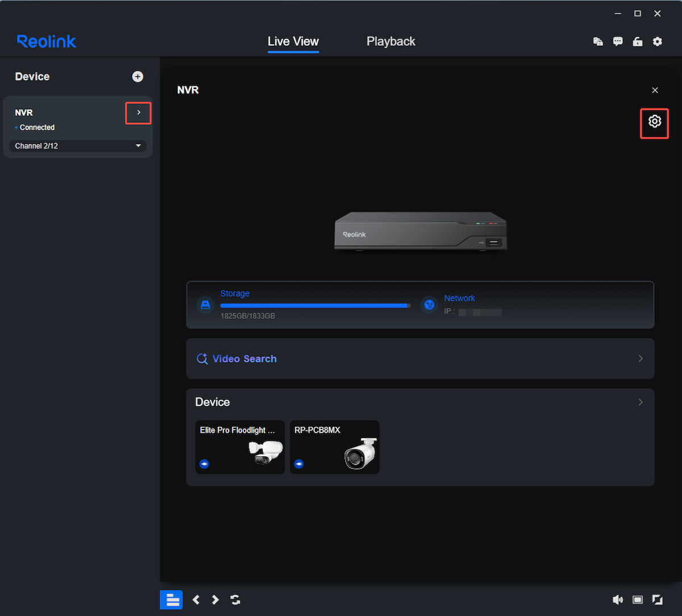Image resolution: width=682 pixels, height=616 pixels.
Task: Click the NVR device image
Action: [421, 230]
